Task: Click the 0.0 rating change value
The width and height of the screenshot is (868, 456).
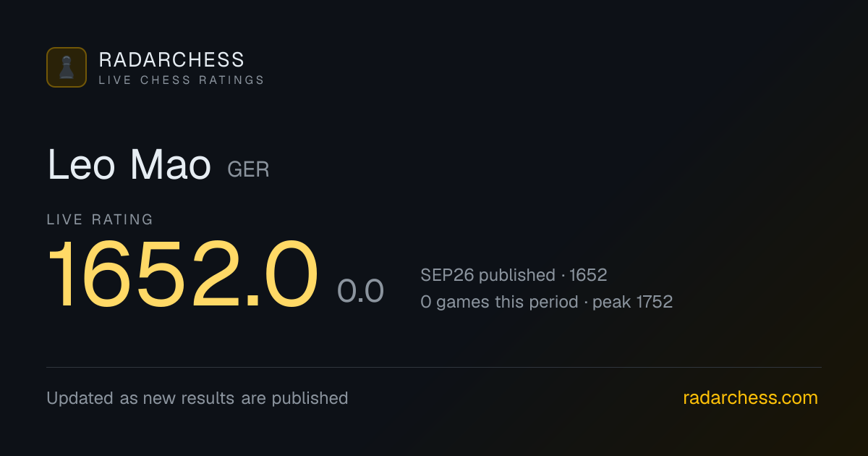Action: point(360,291)
